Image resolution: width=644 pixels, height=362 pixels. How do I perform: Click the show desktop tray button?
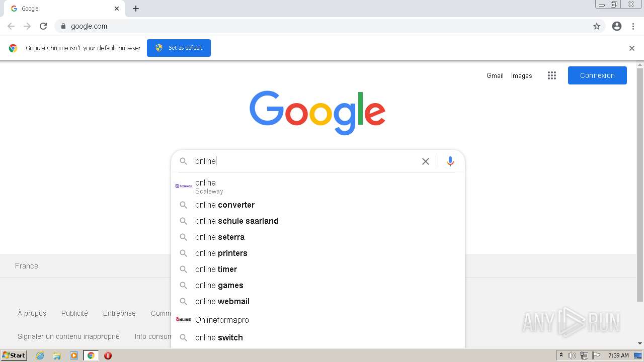(638, 355)
